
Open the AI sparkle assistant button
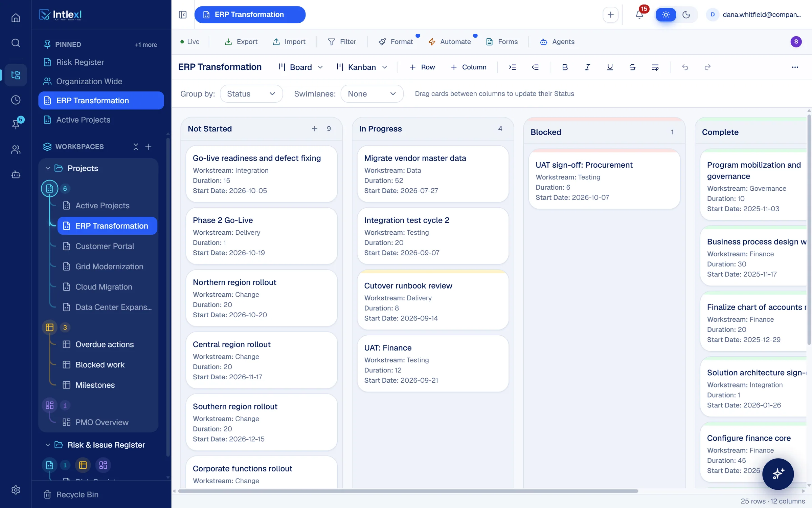(778, 474)
